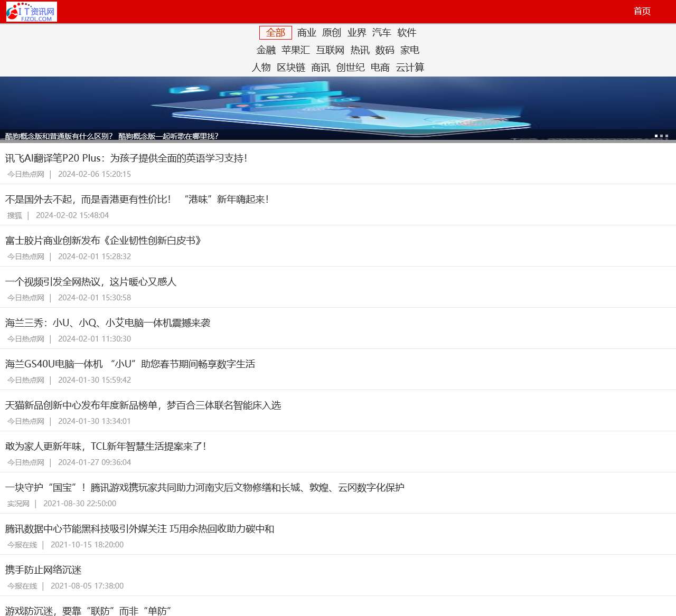Switch to the 商讯 category

321,68
